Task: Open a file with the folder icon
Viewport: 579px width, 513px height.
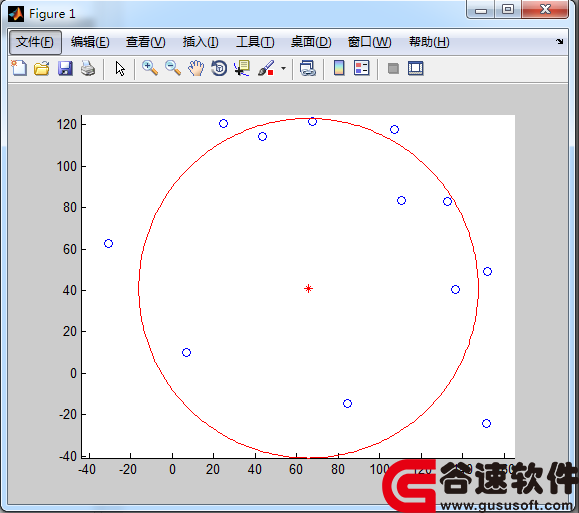Action: click(x=42, y=68)
